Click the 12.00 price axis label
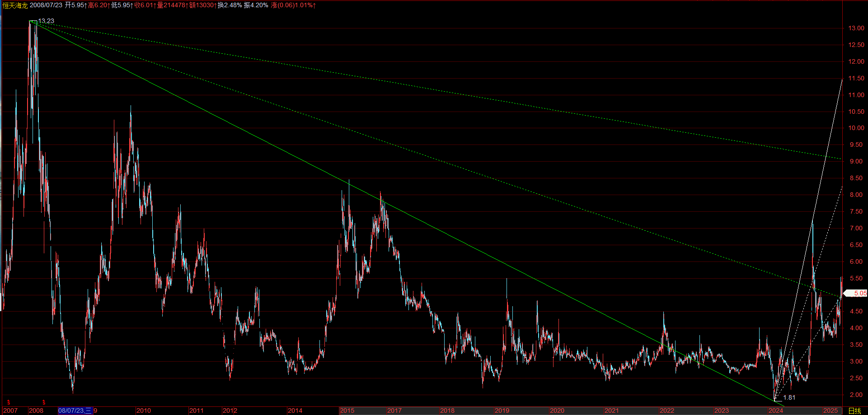Viewport: 868px width, 415px height. click(856, 61)
